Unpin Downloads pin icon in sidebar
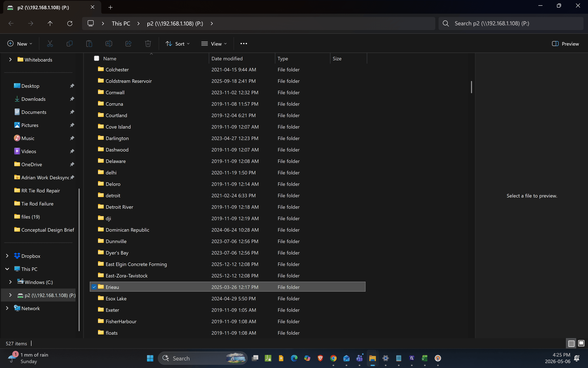Screen dimensions: 588x368 [x=72, y=99]
